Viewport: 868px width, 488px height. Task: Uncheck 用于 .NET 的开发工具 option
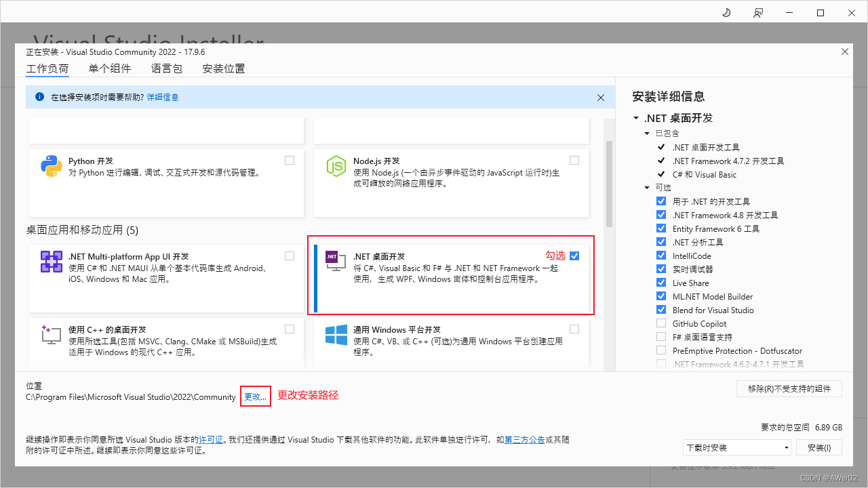pyautogui.click(x=661, y=201)
